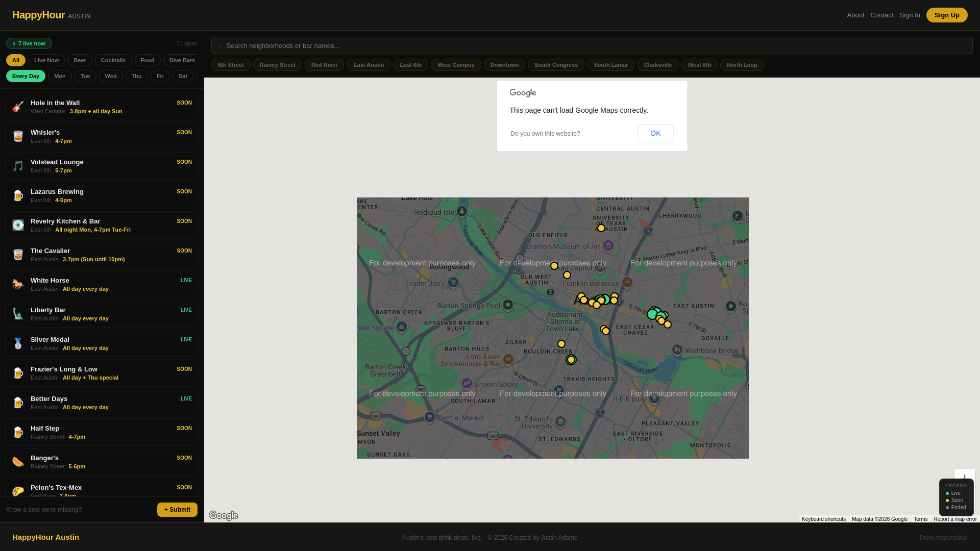Click the green live marker near Bouldin Creek
980x551 pixels.
pos(571,360)
